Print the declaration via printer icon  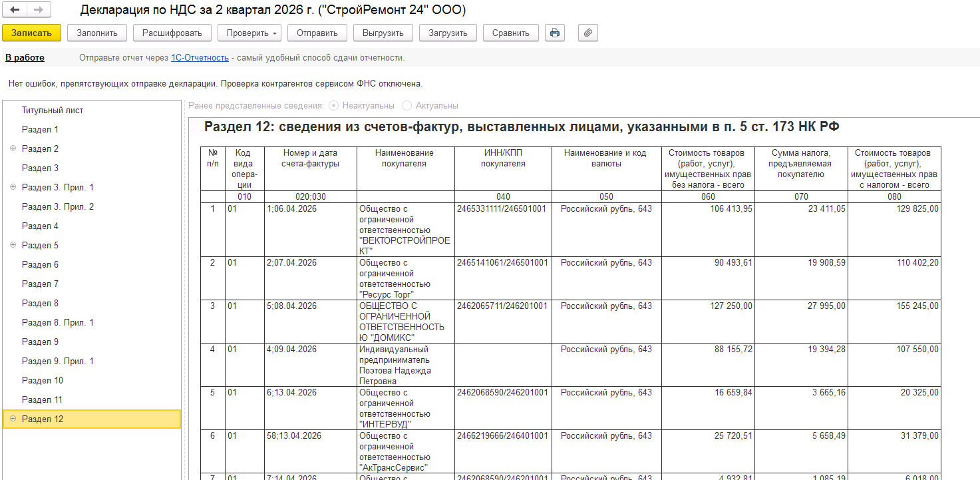pyautogui.click(x=554, y=33)
